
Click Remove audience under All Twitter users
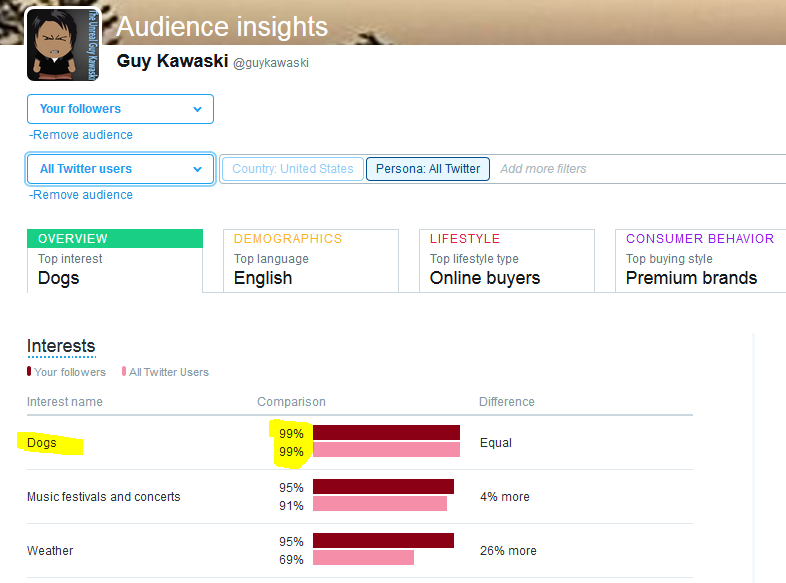[x=81, y=195]
